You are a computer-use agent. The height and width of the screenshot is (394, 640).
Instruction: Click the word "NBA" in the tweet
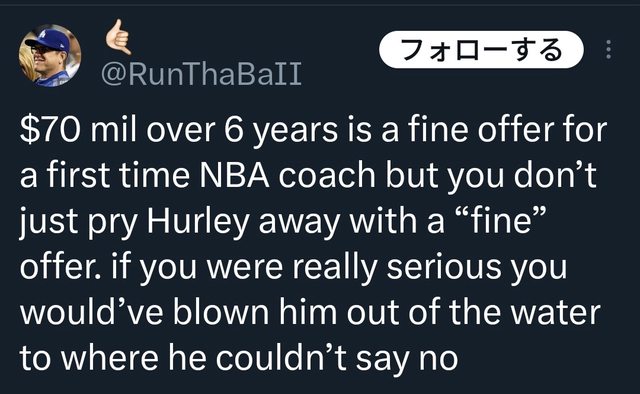[x=234, y=176]
